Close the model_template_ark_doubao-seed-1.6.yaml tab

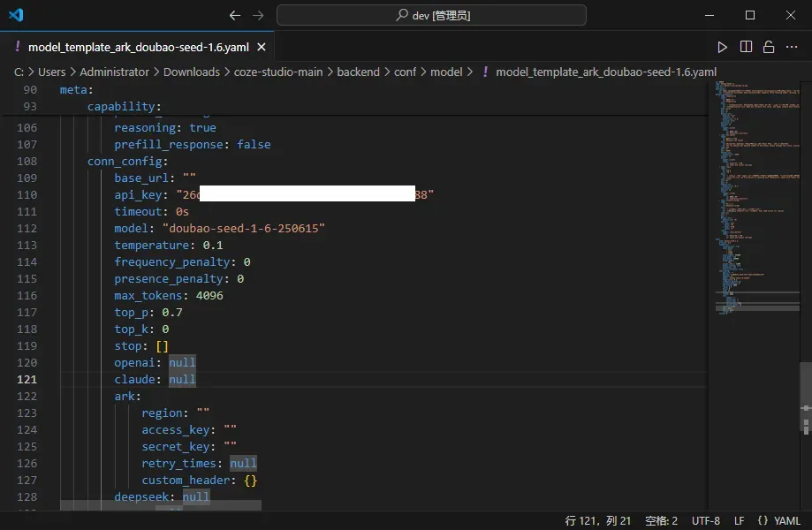(262, 47)
